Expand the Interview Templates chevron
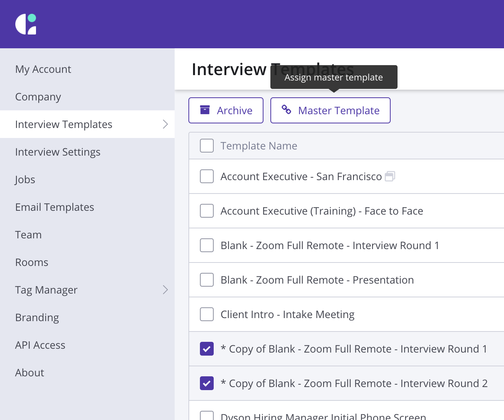504x420 pixels. [x=165, y=124]
